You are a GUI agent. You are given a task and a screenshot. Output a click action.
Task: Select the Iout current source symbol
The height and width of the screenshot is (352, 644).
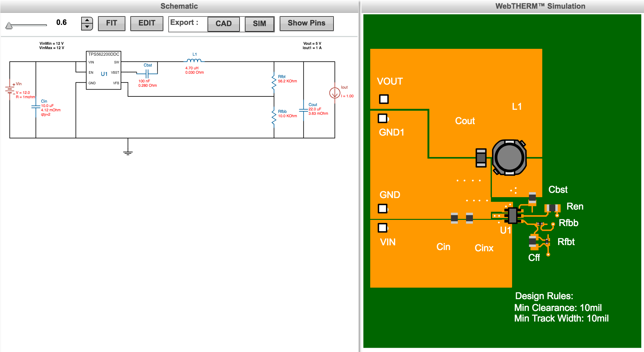[x=335, y=92]
